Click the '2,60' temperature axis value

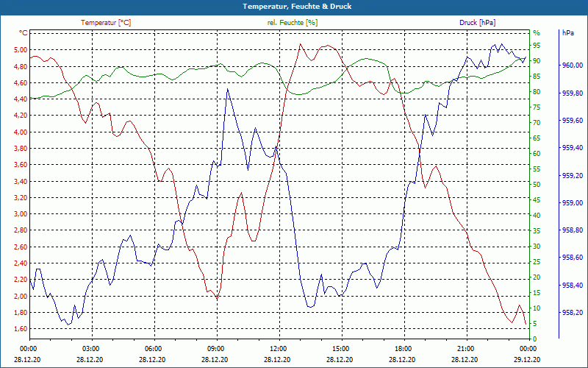[x=21, y=247]
